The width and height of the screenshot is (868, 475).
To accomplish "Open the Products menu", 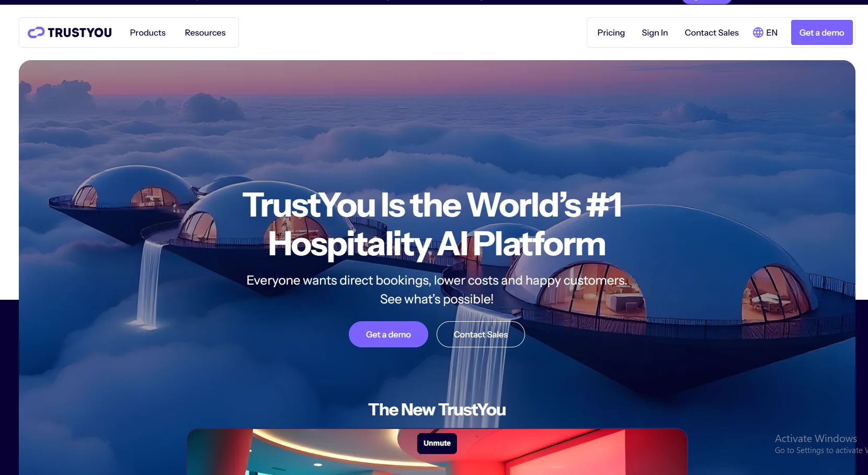I will point(148,32).
